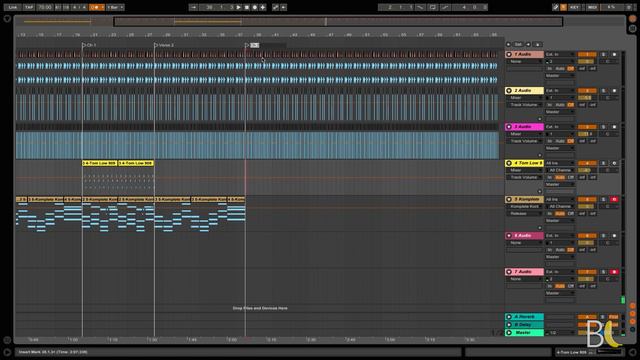The width and height of the screenshot is (640, 360).
Task: Click the Set locator button
Action: (x=518, y=44)
